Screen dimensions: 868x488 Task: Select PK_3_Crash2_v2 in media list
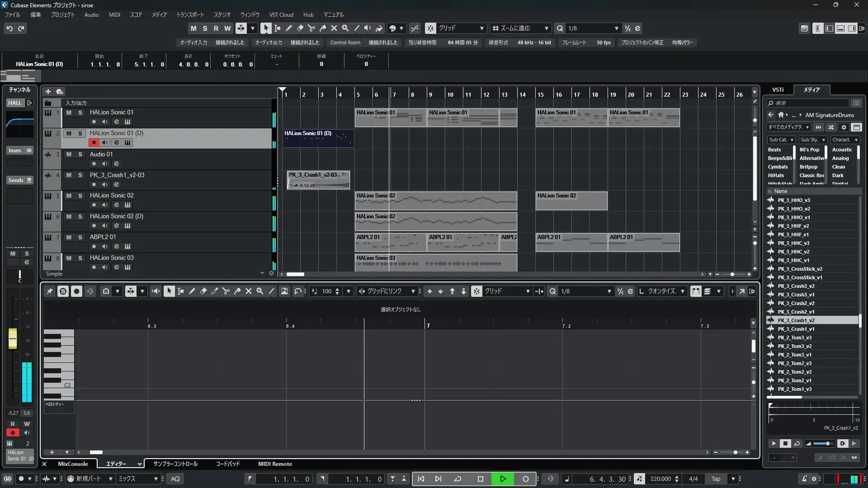tap(796, 303)
